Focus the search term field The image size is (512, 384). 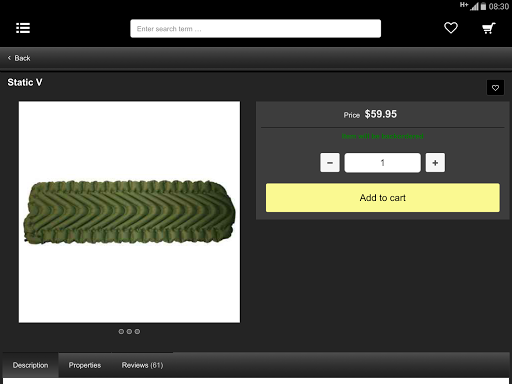pos(255,29)
